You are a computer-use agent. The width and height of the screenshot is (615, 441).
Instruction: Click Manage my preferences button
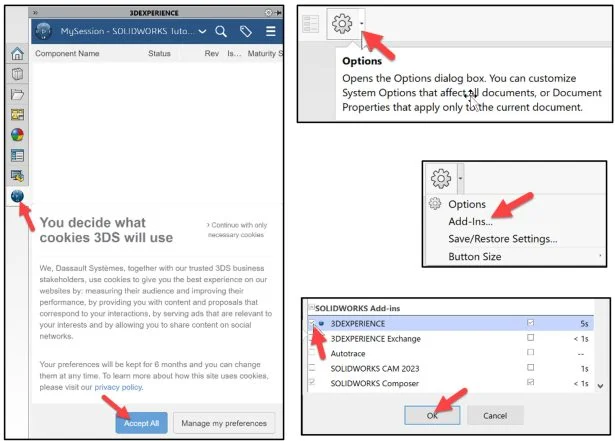click(x=224, y=423)
